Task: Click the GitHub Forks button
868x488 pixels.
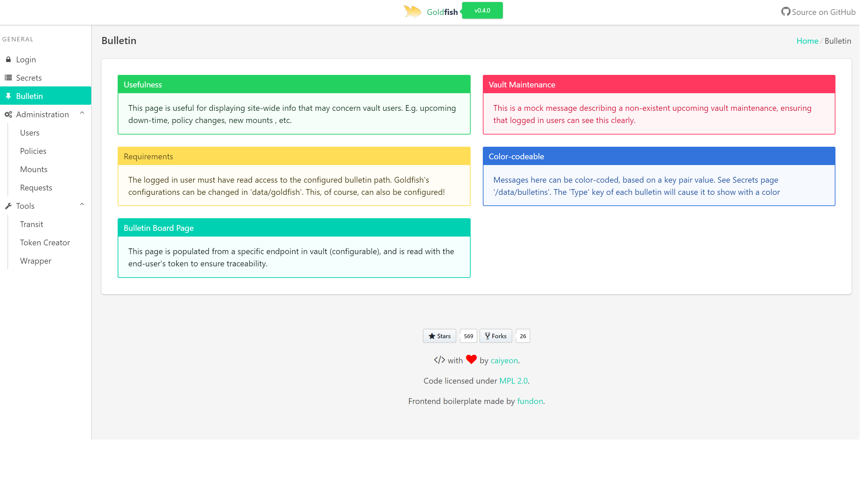Action: [x=496, y=336]
